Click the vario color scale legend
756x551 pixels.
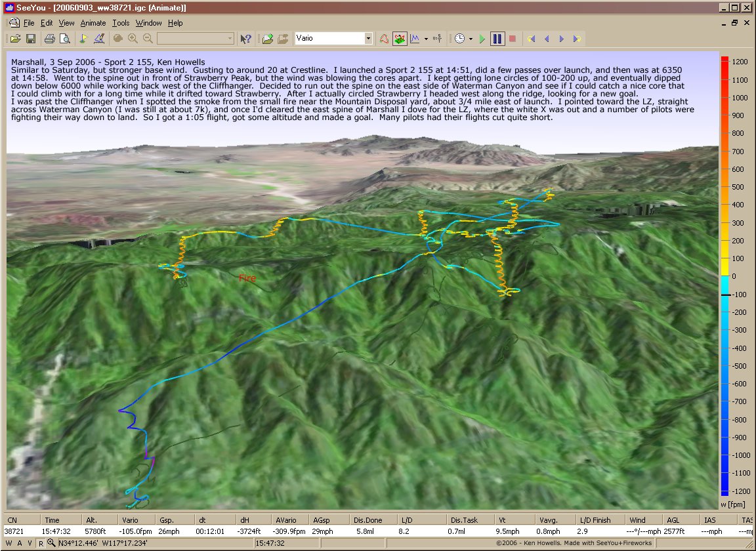(724, 275)
